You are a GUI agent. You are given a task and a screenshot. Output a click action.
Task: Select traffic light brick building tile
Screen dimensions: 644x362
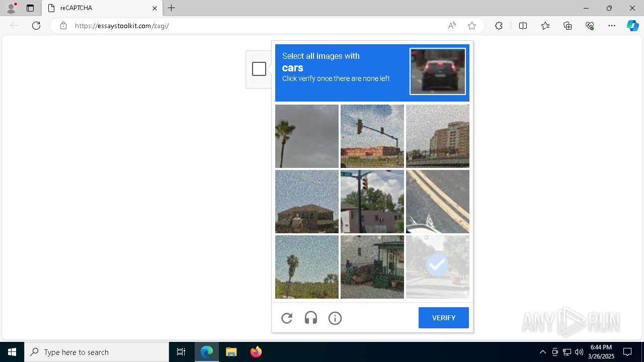[372, 136]
